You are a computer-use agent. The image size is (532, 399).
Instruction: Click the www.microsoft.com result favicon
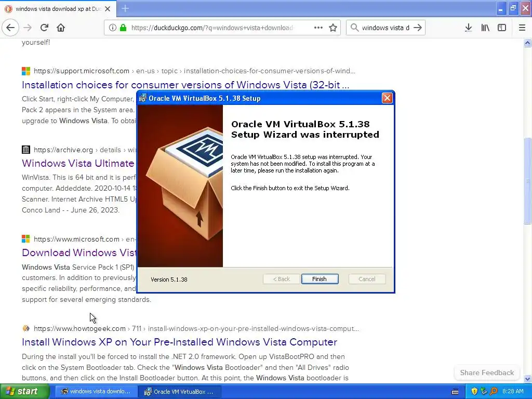pos(26,239)
